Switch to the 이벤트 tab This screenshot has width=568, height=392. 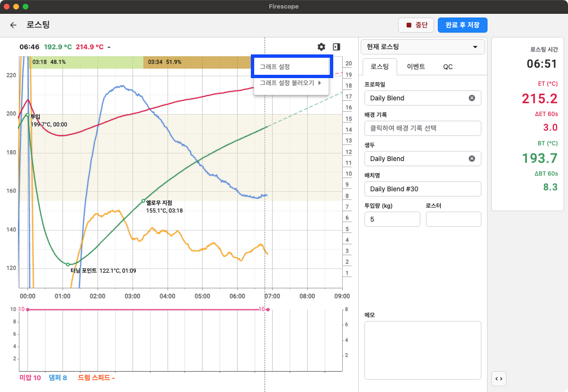pos(416,67)
